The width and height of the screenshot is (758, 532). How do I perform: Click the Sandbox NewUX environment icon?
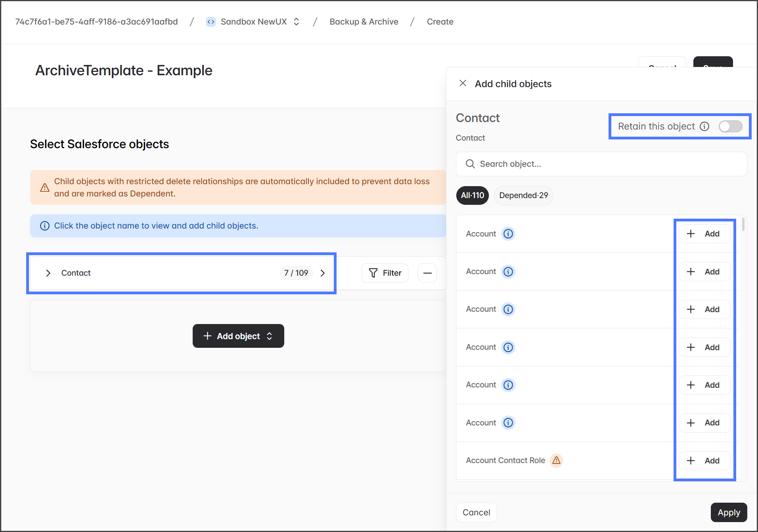211,22
